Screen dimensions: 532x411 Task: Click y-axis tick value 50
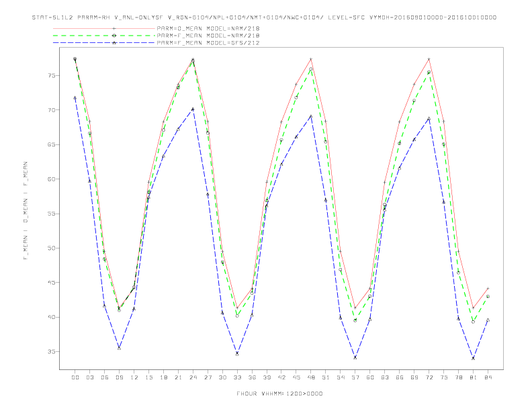52,248
